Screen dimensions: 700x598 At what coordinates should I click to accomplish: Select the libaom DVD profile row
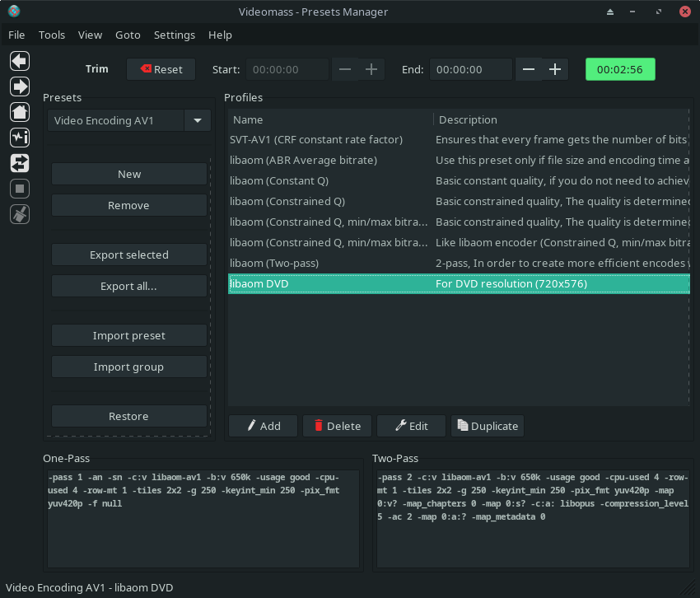click(459, 283)
